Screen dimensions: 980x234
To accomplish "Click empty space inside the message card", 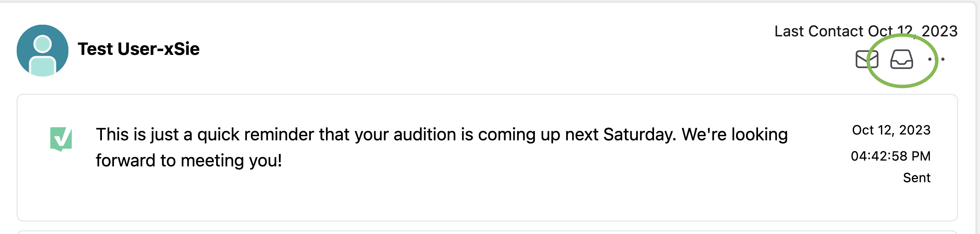I will point(456,198).
